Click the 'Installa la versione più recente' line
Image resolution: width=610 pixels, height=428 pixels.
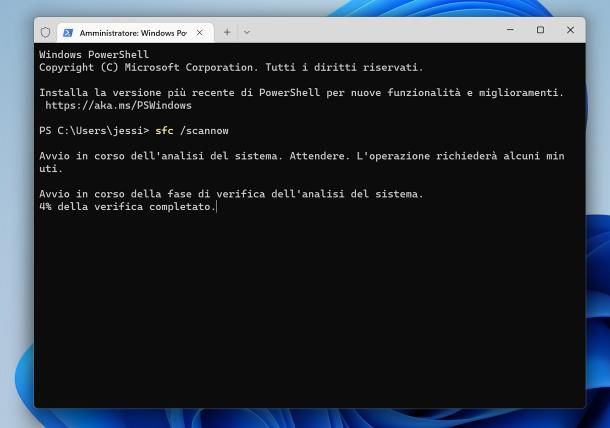click(x=301, y=93)
